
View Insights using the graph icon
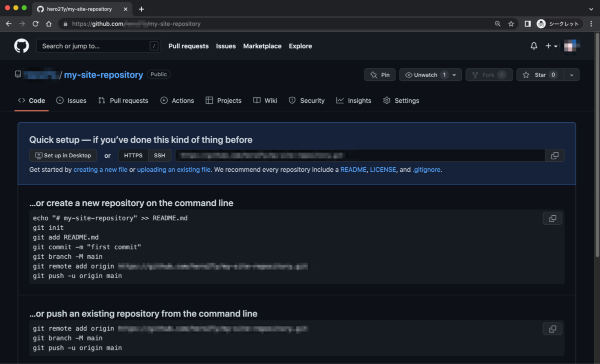click(354, 100)
